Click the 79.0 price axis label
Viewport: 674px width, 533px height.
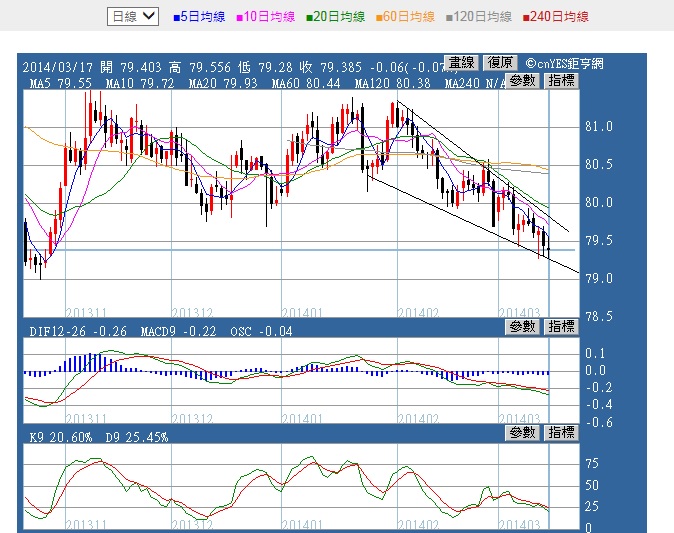click(599, 279)
